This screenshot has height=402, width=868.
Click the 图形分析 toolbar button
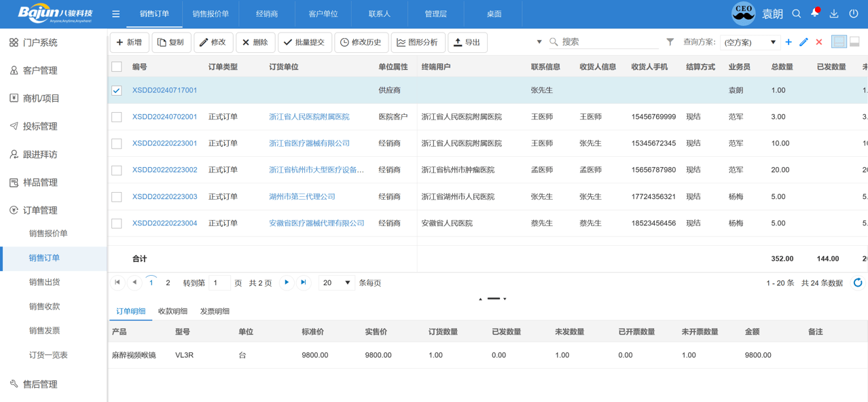coord(419,41)
